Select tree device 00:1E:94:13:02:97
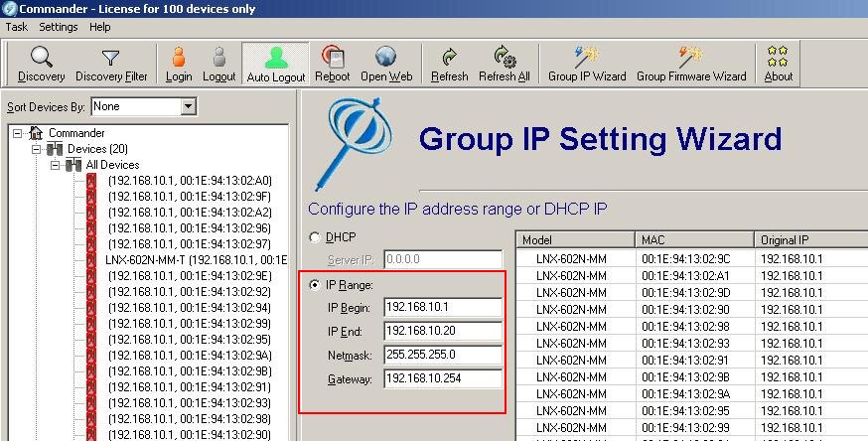The image size is (868, 441). [190, 244]
